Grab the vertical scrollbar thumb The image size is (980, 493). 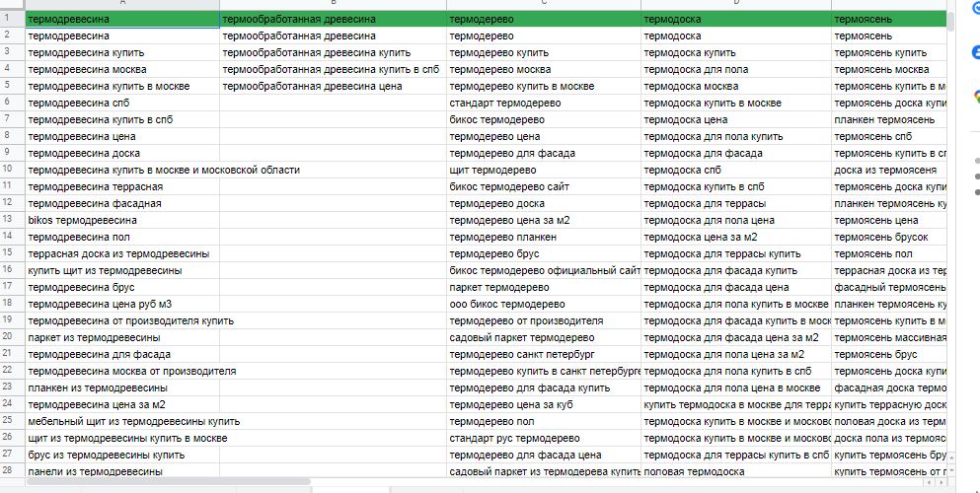(x=951, y=21)
